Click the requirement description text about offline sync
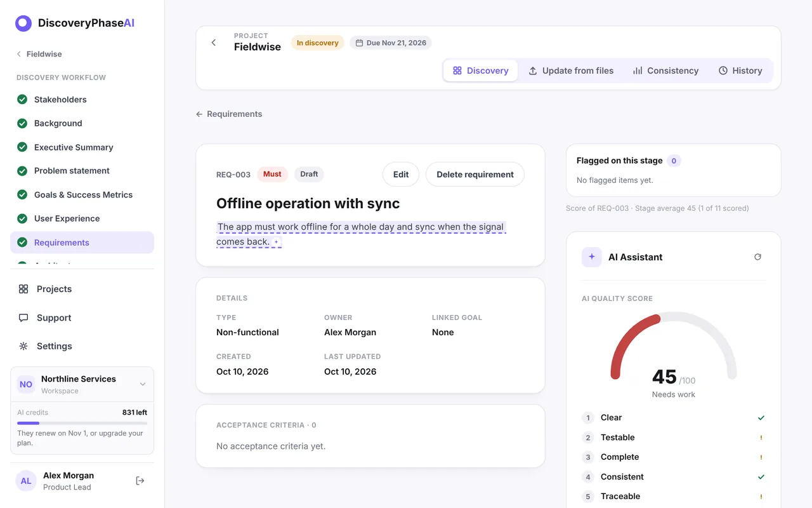 [x=360, y=234]
